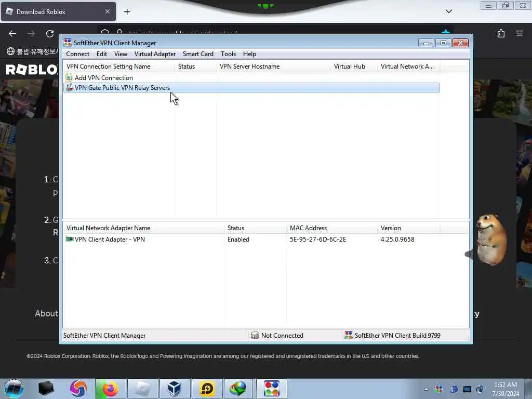
Task: Open the black cube taskbar app
Action: point(46,389)
